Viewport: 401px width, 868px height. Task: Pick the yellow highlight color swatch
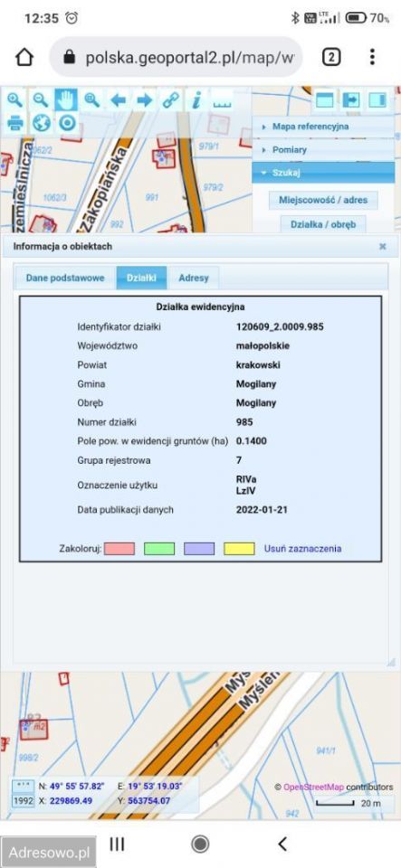click(x=239, y=549)
